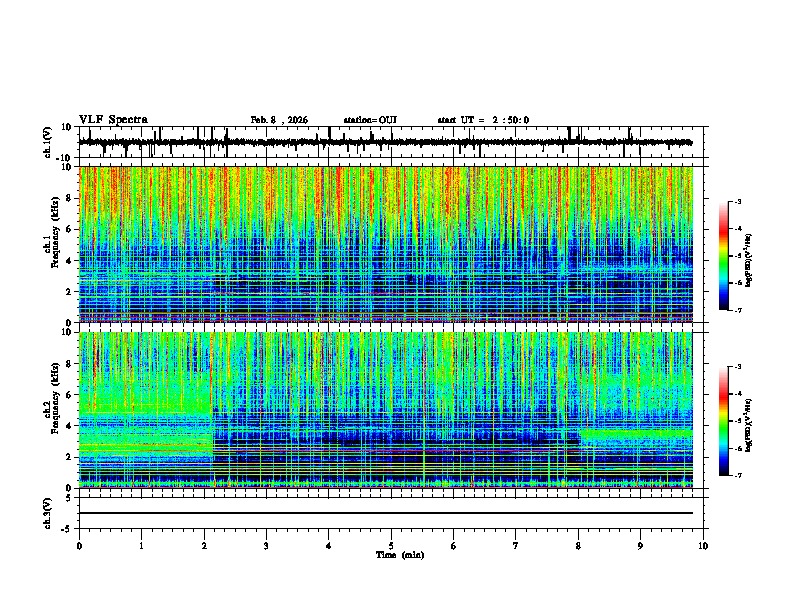
Task: Click the "station=OUI" header label
Action: pos(370,120)
